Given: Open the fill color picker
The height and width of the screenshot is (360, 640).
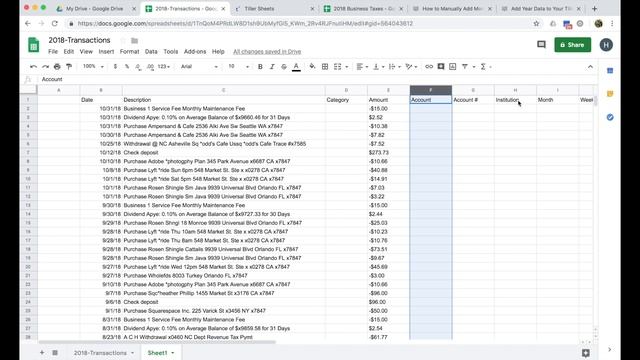Looking at the screenshot, I should [312, 67].
